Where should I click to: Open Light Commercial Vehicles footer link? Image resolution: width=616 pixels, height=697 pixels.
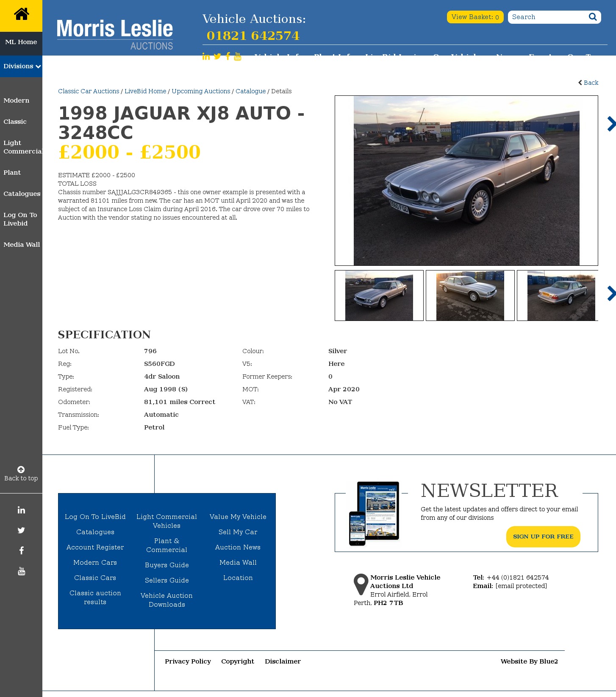(x=167, y=521)
